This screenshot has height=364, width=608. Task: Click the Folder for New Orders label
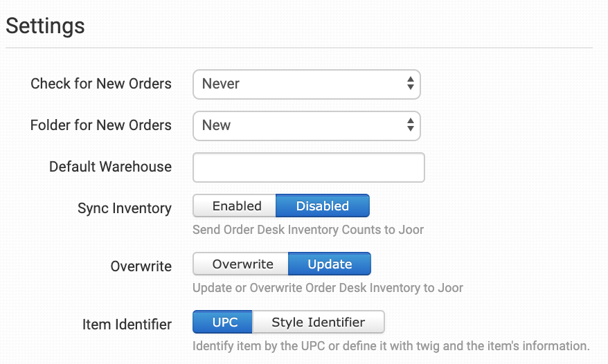[101, 126]
